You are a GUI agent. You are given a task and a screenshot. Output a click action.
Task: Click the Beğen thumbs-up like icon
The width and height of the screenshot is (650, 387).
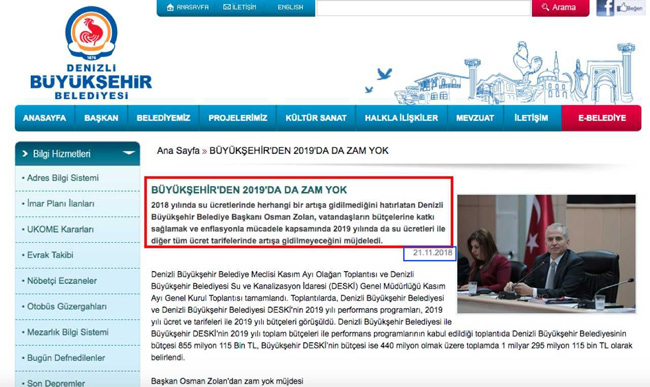pyautogui.click(x=629, y=7)
